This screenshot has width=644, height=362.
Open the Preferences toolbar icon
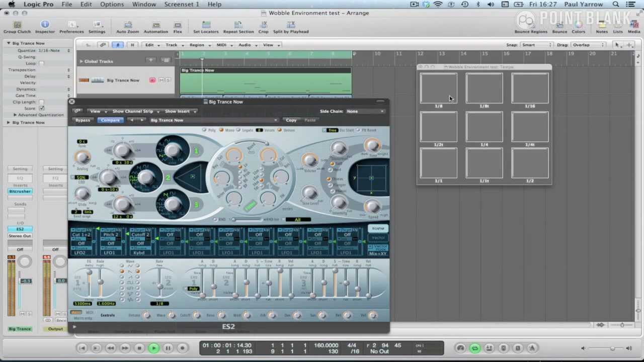tap(71, 27)
